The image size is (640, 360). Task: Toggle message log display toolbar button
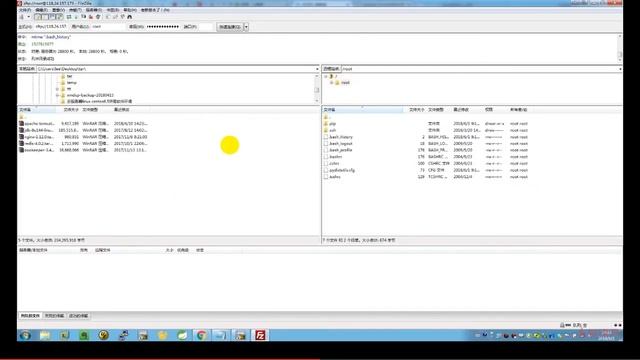point(38,17)
